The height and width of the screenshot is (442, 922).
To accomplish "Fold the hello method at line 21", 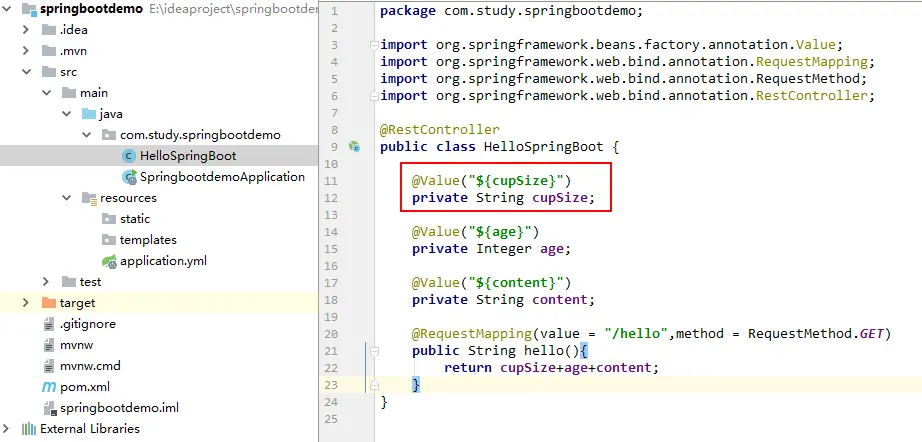I will pos(374,351).
